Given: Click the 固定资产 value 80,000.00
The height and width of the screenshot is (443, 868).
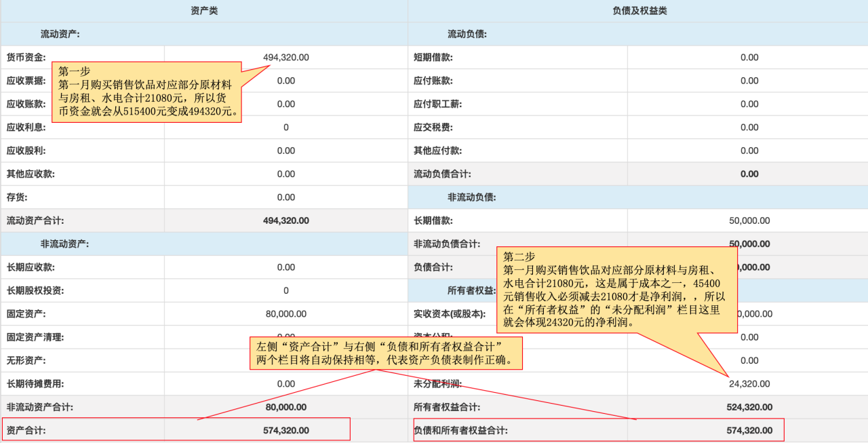Looking at the screenshot, I should tap(285, 314).
